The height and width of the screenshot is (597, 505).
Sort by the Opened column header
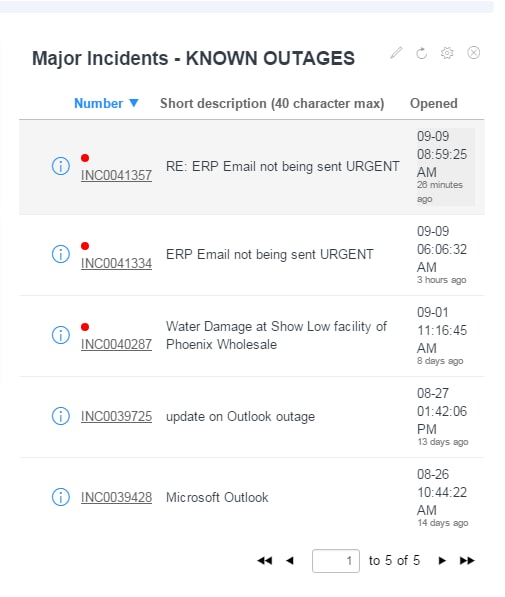[x=434, y=104]
